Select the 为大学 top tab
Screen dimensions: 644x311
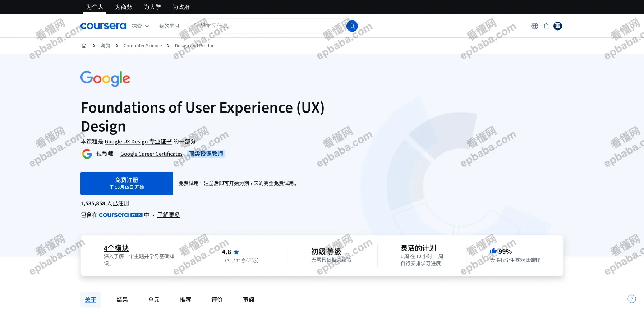point(152,7)
